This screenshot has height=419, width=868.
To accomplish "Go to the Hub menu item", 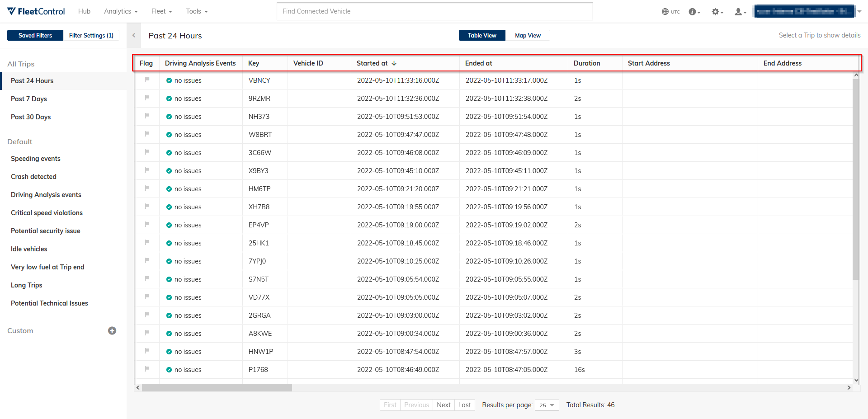I will tap(84, 11).
